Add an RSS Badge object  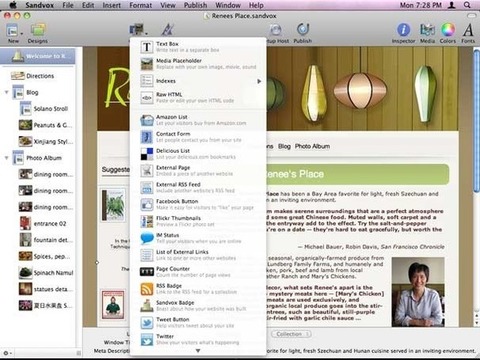click(198, 289)
